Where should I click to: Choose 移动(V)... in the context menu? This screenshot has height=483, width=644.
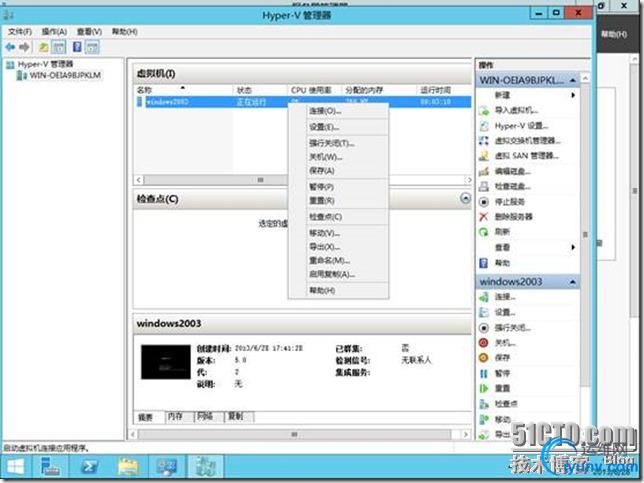coord(338,233)
